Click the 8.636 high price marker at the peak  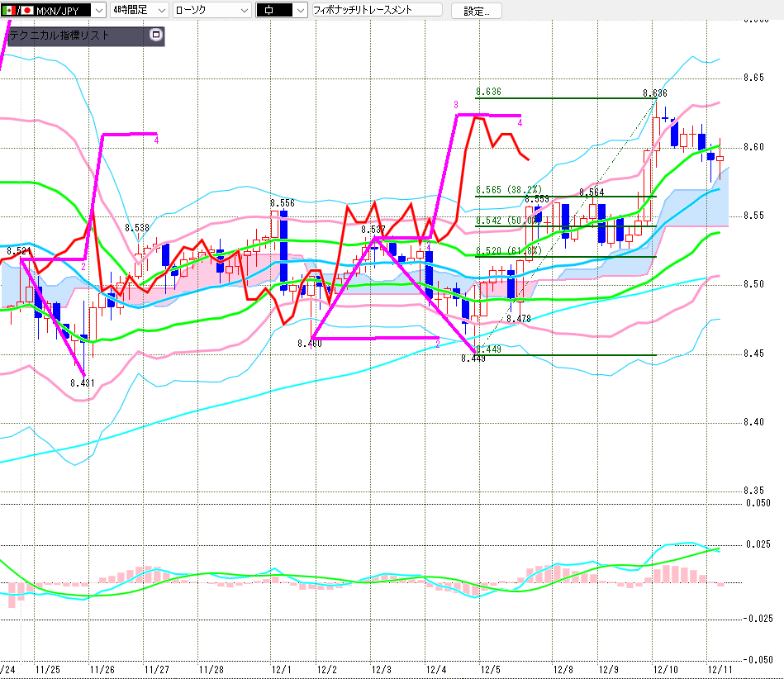[x=654, y=93]
